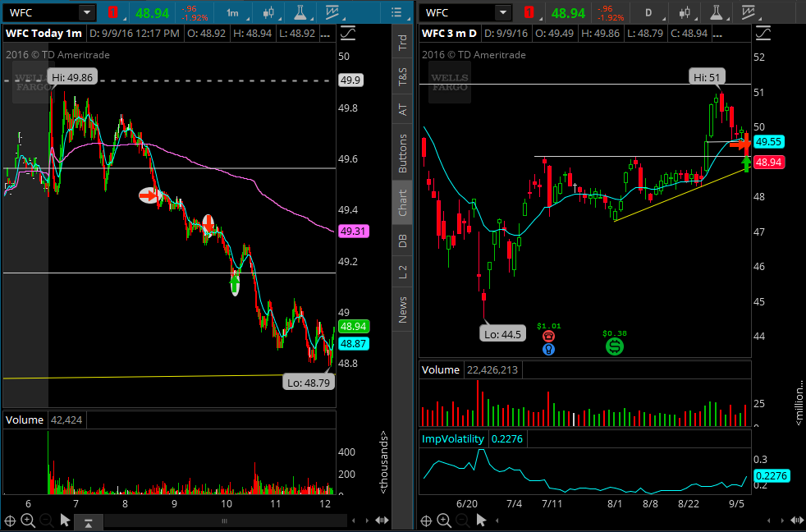This screenshot has height=532, width=806.
Task: Open drawings tool icon on left chart
Action: (333, 12)
